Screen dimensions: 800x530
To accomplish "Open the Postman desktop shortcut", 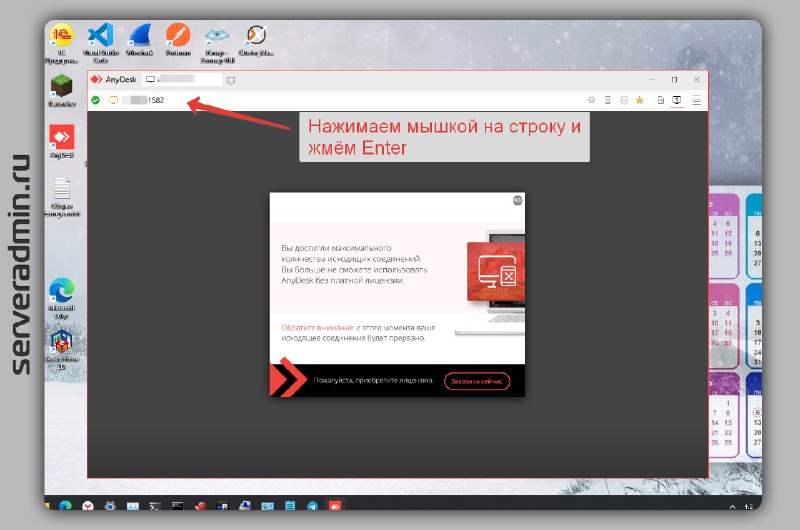I will [178, 39].
